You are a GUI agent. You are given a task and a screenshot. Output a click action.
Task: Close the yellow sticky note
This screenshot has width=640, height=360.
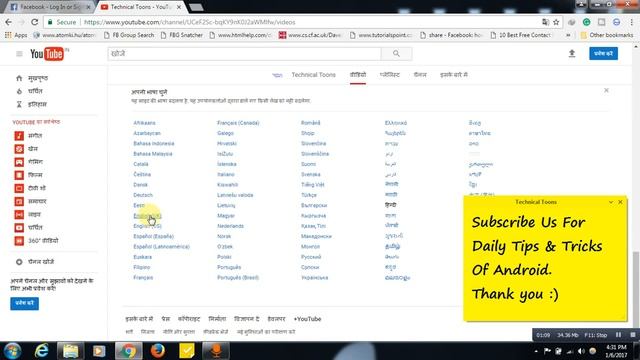(x=620, y=202)
